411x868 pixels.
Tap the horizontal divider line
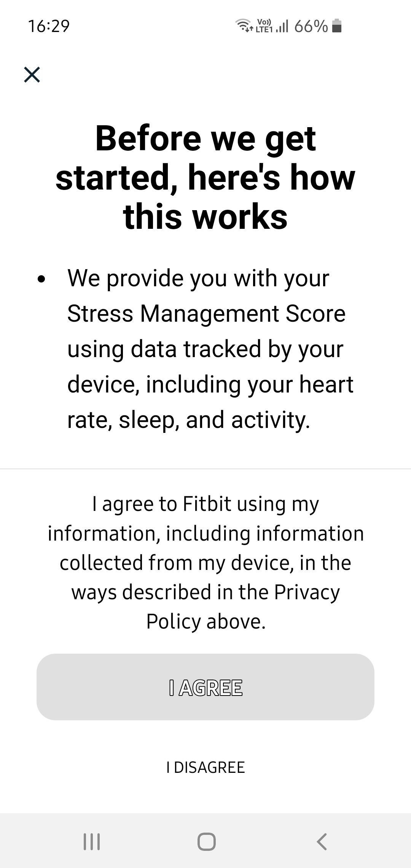[205, 469]
